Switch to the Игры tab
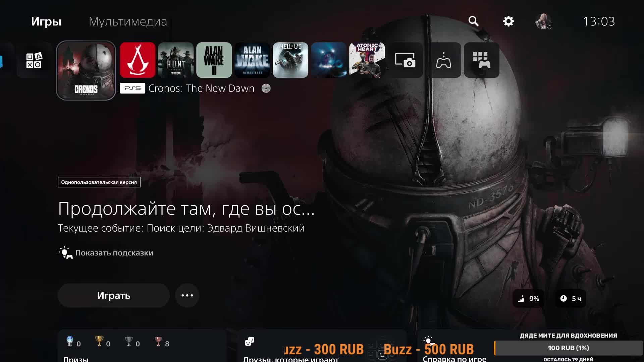The width and height of the screenshot is (644, 362). (x=46, y=21)
